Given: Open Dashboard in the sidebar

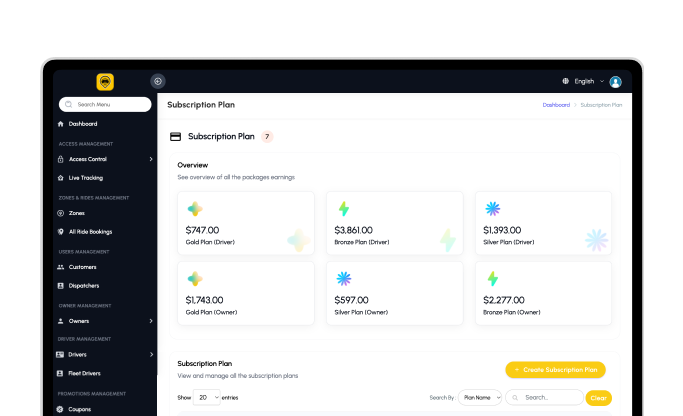Looking at the screenshot, I should 83,124.
